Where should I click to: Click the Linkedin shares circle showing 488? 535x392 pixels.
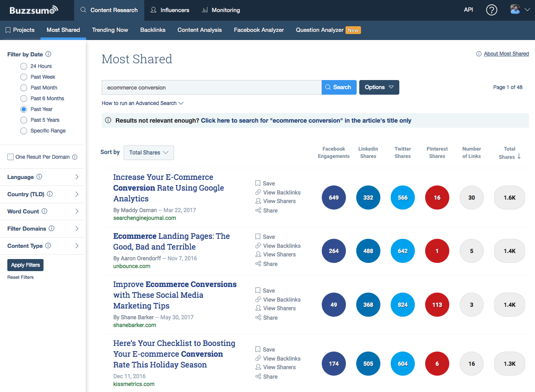click(x=368, y=251)
